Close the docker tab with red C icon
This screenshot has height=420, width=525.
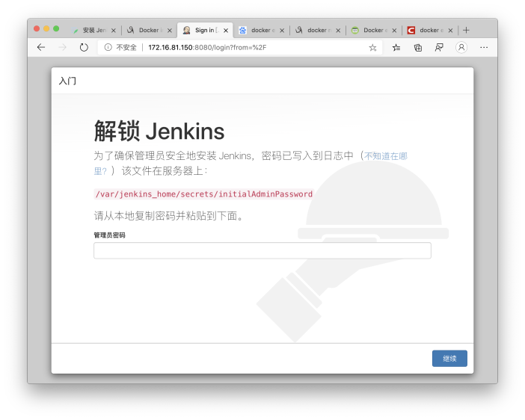(450, 31)
